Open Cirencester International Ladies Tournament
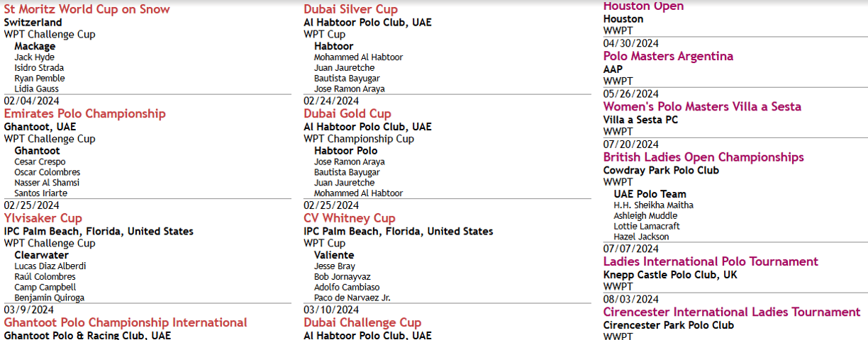This screenshot has width=868, height=340. click(x=732, y=312)
